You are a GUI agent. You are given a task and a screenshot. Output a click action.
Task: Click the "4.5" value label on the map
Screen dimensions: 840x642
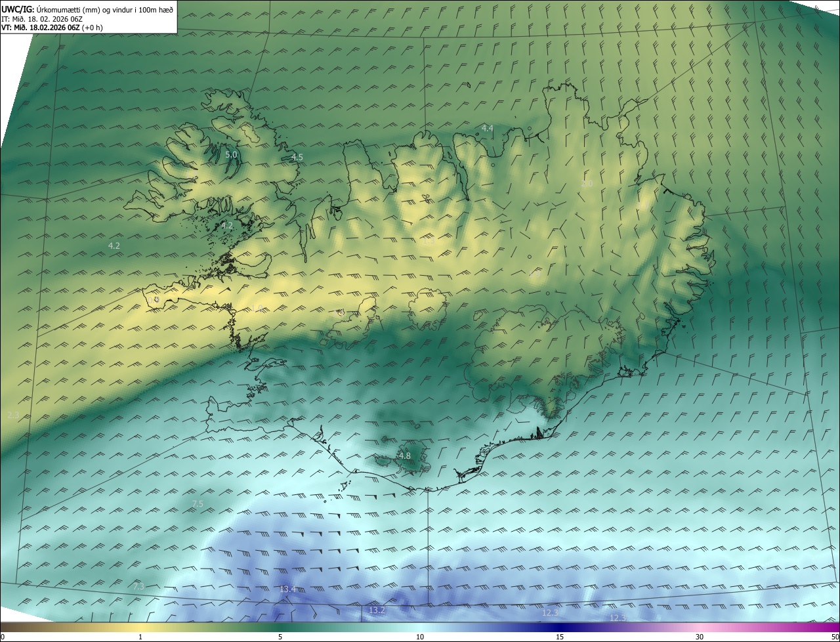coord(297,158)
